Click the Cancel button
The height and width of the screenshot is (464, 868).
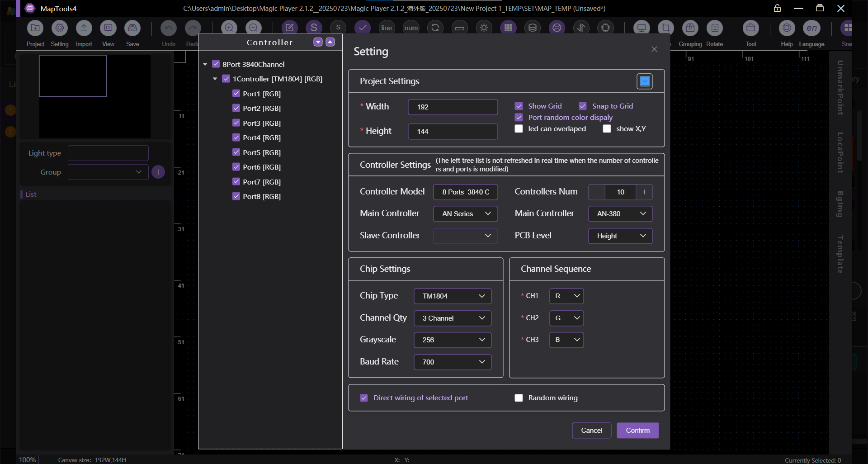coord(591,431)
